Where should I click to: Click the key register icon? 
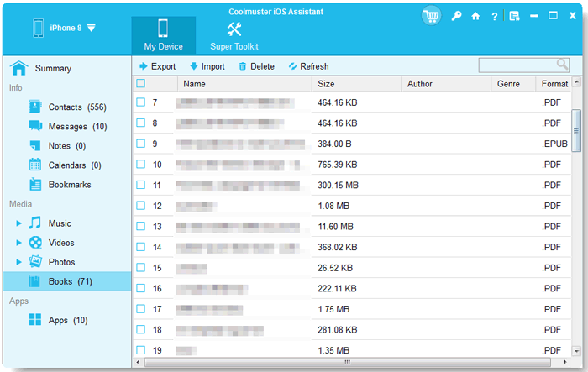point(456,16)
